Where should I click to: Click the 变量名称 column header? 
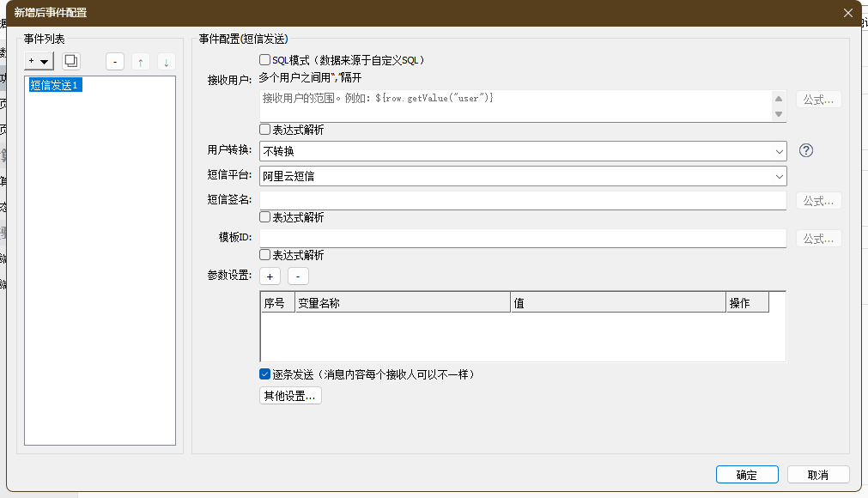[x=402, y=303]
